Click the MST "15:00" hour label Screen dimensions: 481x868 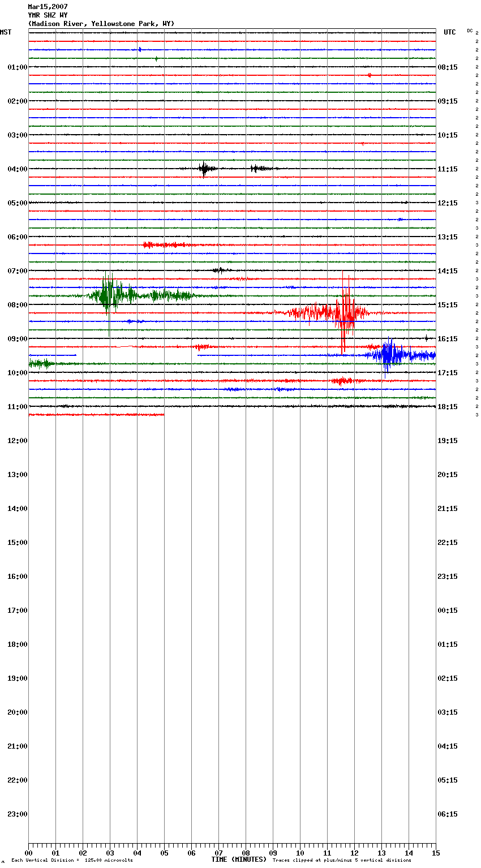[18, 543]
